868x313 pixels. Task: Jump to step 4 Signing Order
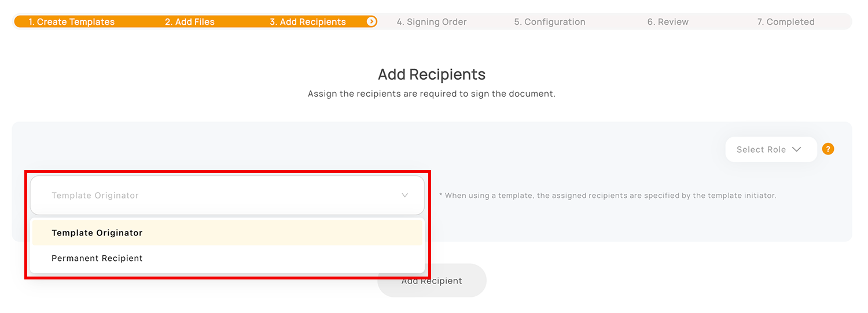[x=432, y=22]
